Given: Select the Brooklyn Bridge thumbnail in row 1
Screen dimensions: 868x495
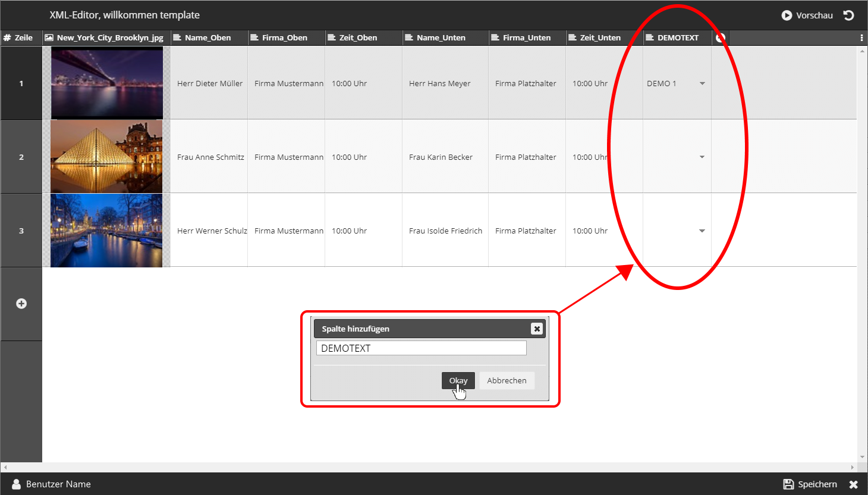Looking at the screenshot, I should (x=106, y=83).
